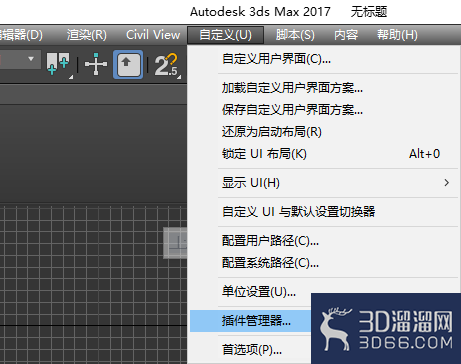Open 自定义 UI 与默认设置切换器
Viewport: 461px width, 364px height.
(x=323, y=212)
